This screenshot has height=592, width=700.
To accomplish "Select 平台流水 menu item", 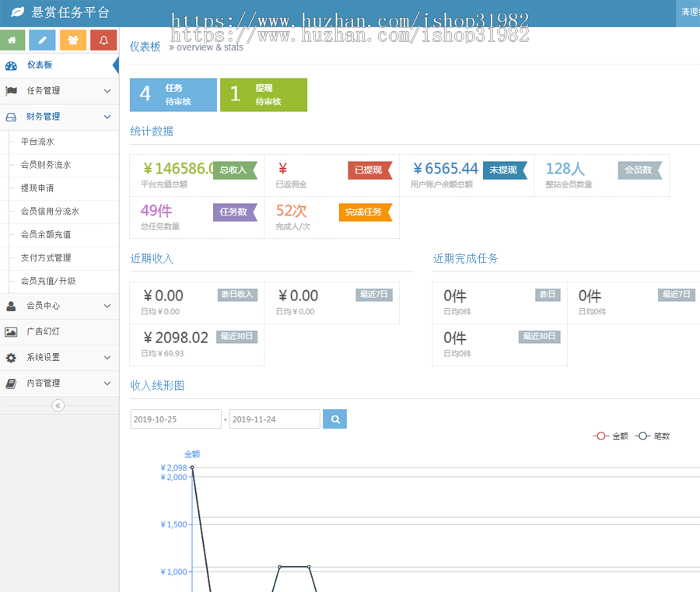I will tap(37, 142).
